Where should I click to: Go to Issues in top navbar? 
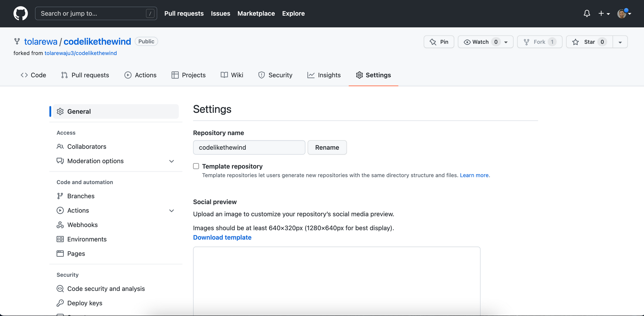pyautogui.click(x=221, y=14)
